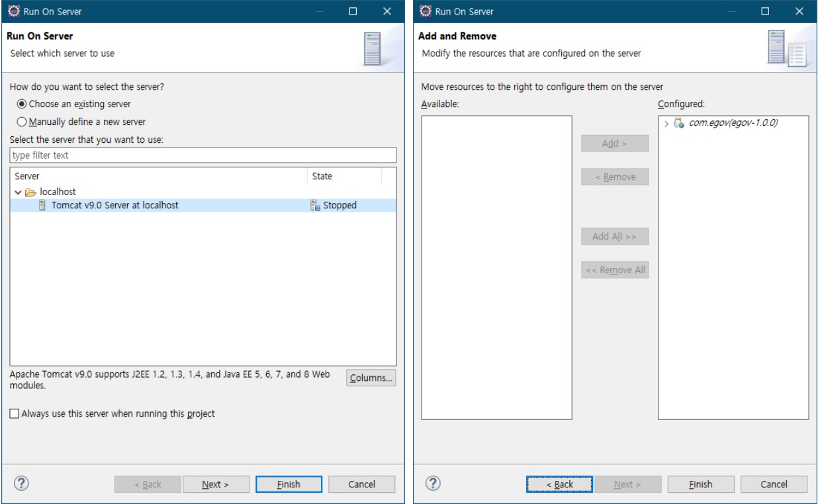Click the 'Stopped' state text
The image size is (818, 504).
point(340,205)
